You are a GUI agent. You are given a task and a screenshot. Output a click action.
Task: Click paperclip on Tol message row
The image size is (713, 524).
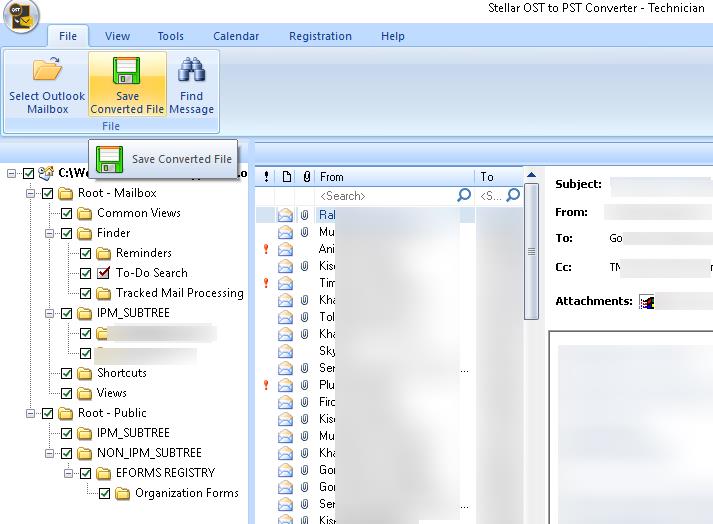click(305, 317)
